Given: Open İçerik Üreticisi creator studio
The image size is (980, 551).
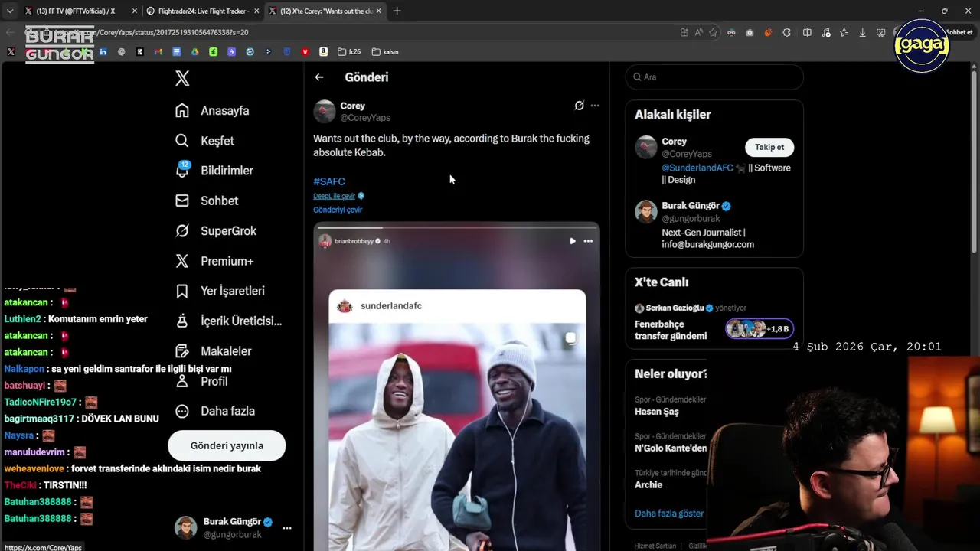Looking at the screenshot, I should (x=228, y=321).
